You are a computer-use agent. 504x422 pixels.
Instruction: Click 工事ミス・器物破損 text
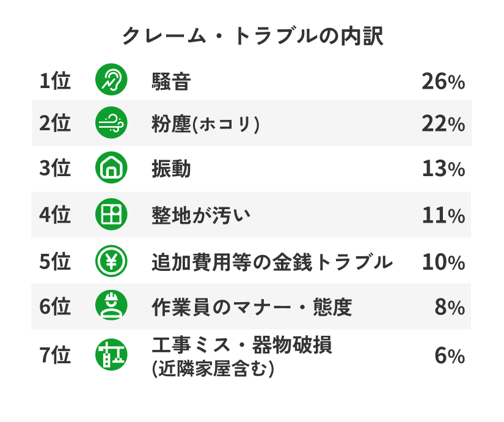[x=242, y=346]
